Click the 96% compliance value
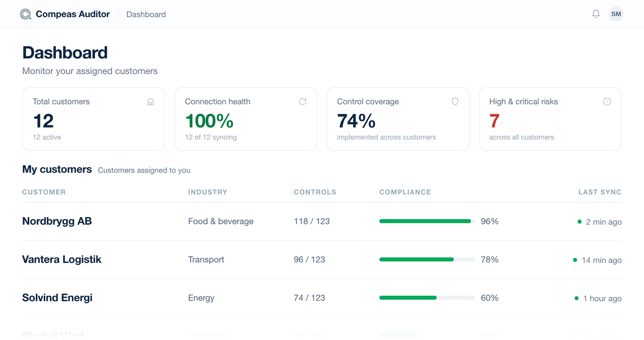 [x=490, y=221]
